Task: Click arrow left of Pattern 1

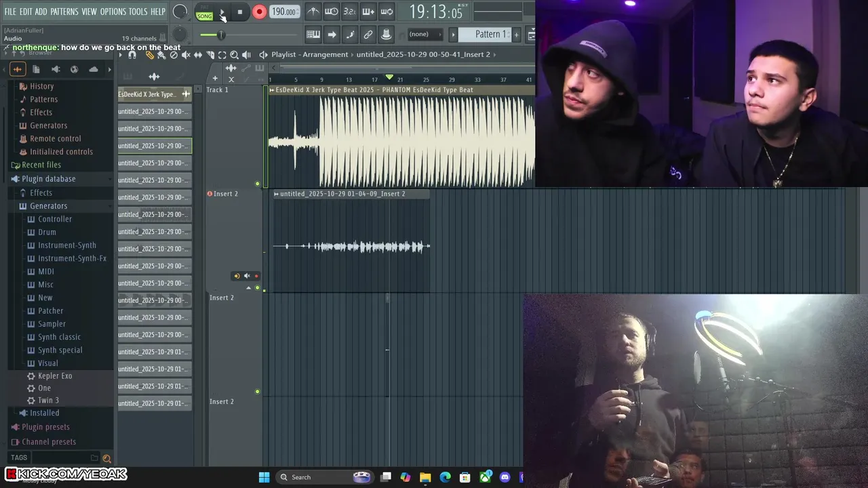Action: click(454, 35)
